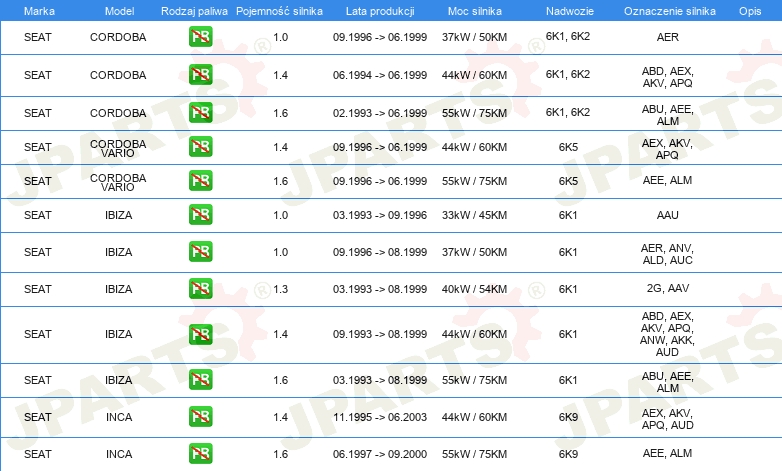Click date range 06.1994 -> 06.1999
782x471 pixels.
380,75
